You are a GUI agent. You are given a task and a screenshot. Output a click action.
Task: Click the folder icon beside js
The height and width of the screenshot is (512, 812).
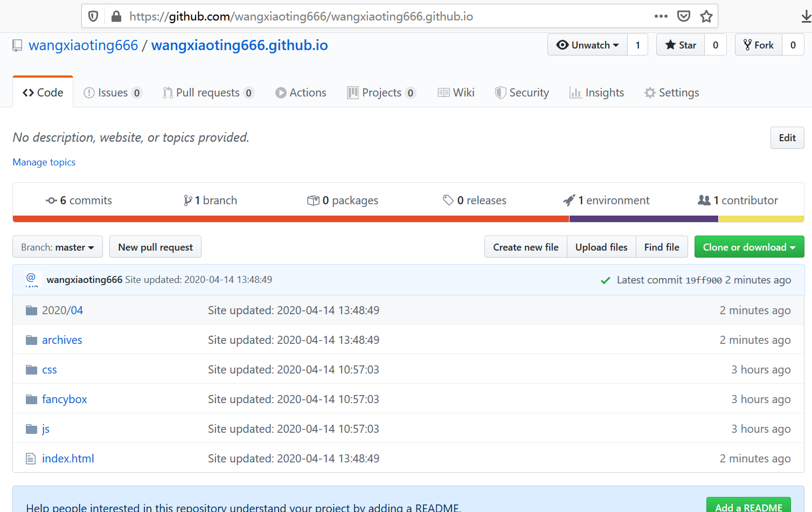32,429
